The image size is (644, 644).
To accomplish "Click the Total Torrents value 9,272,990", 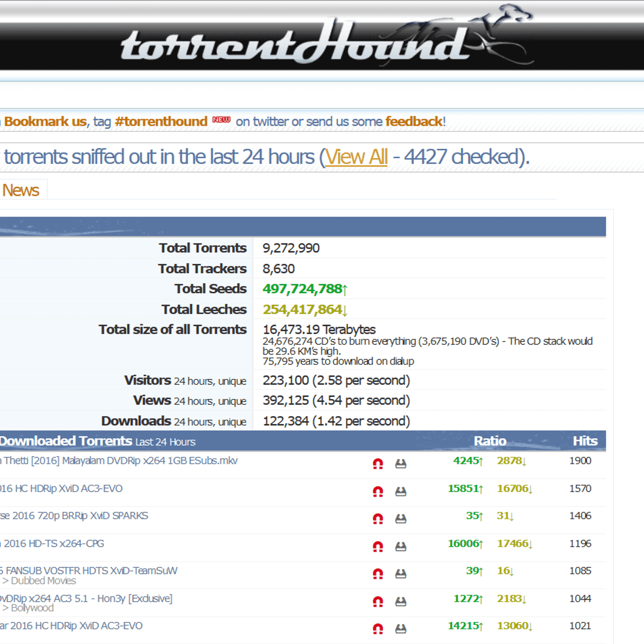I will coord(291,248).
